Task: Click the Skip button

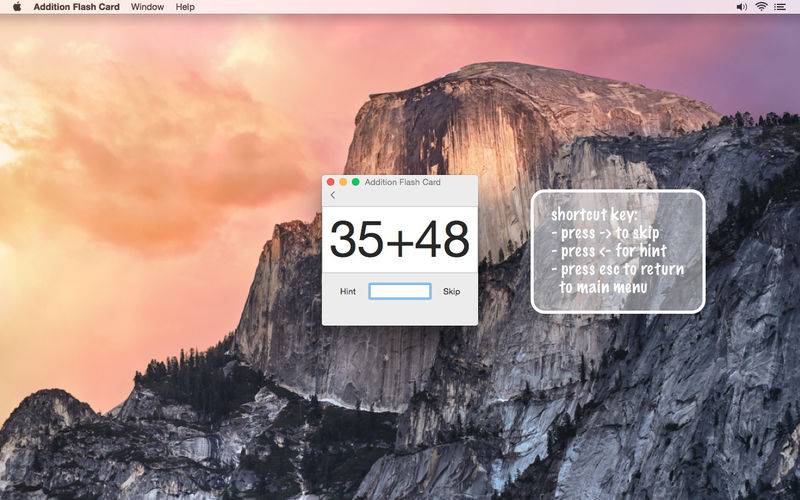Action: pyautogui.click(x=452, y=291)
